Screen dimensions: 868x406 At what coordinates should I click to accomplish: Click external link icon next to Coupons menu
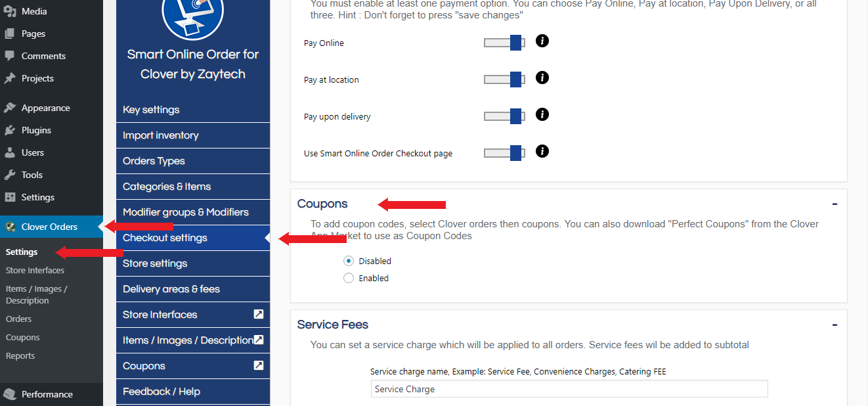point(259,366)
